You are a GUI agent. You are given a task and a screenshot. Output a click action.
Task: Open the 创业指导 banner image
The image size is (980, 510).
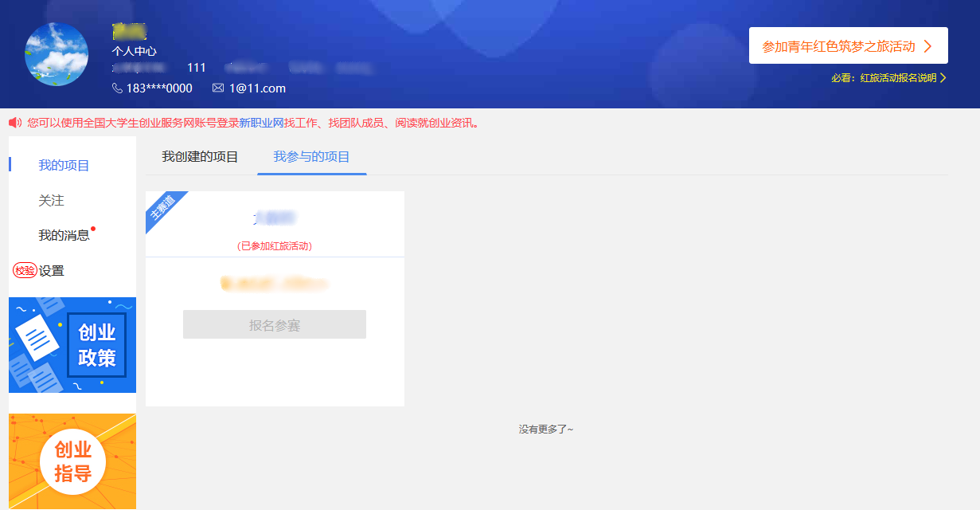tap(72, 461)
